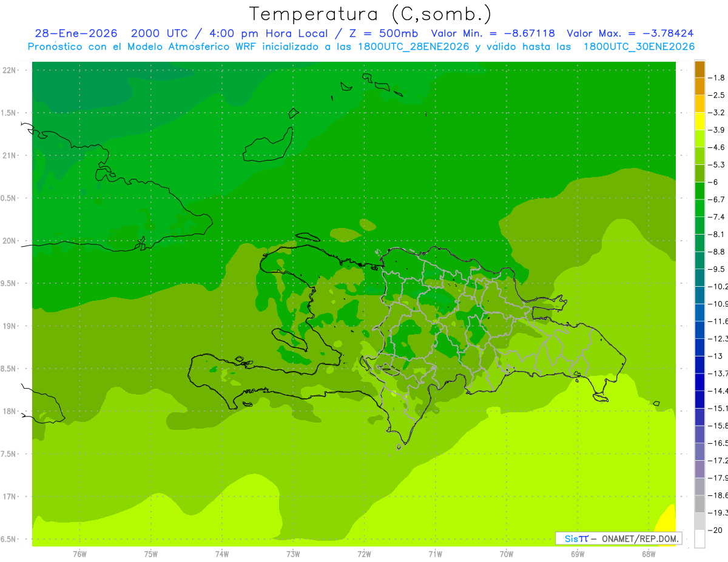Viewport: 728px width, 562px height.
Task: Click the '73W' longitude label
Action: (x=293, y=554)
